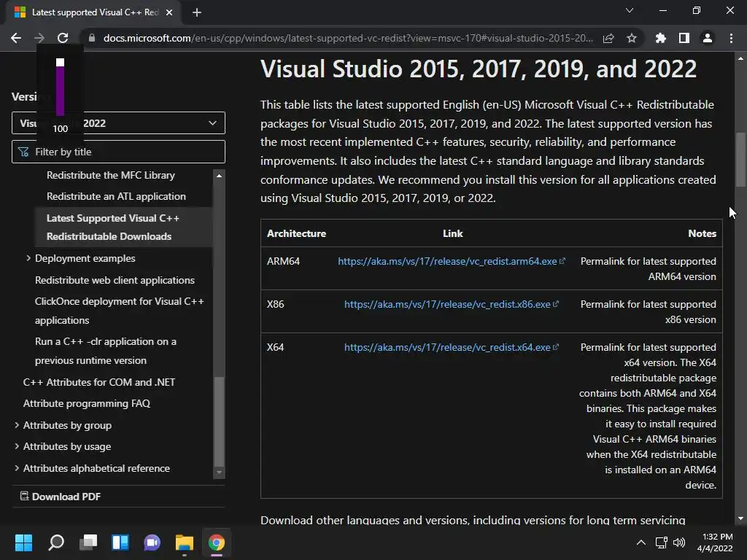Open the Chrome profile menu
This screenshot has width=747, height=560.
coord(708,38)
